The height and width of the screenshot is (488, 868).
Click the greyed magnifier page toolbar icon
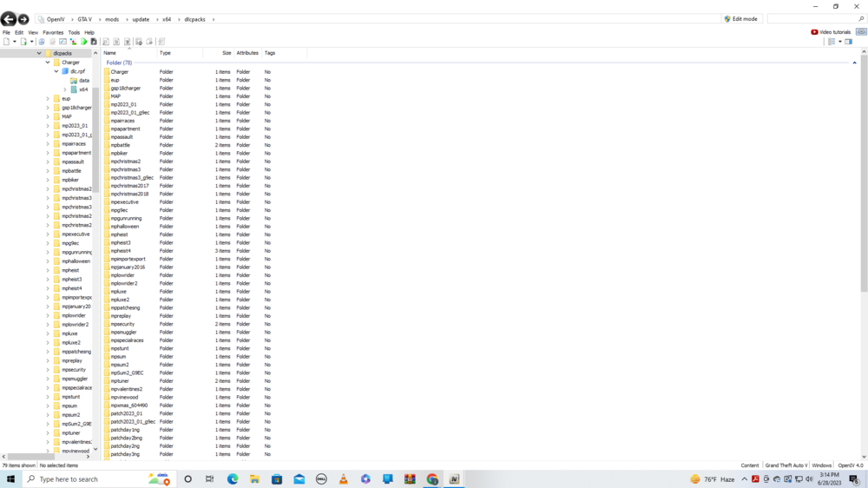(106, 42)
